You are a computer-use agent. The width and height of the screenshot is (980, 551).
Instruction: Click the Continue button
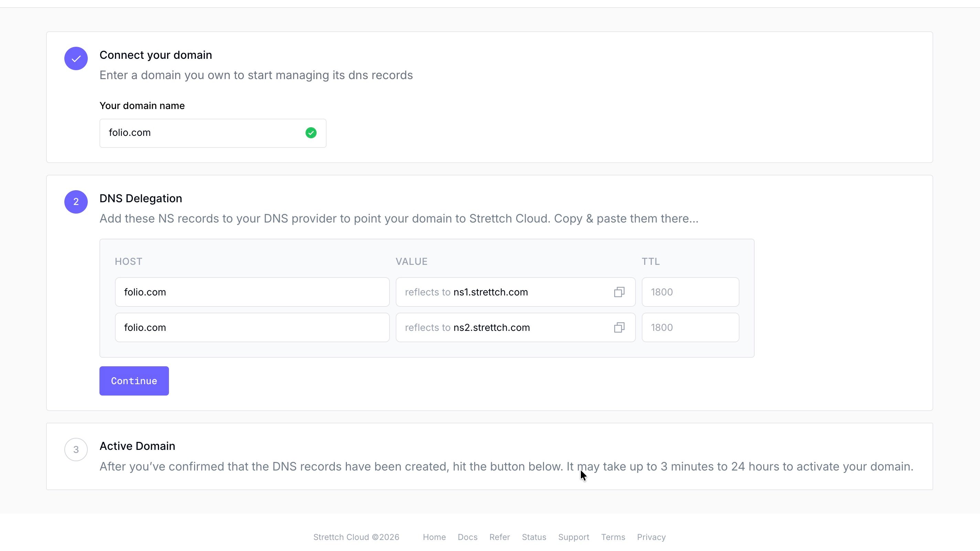pos(134,381)
